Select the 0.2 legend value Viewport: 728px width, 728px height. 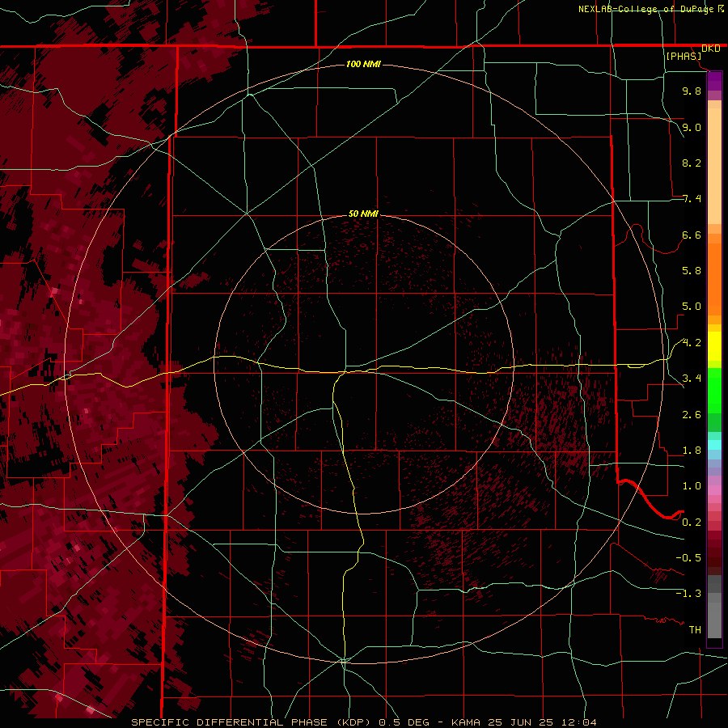pyautogui.click(x=692, y=523)
